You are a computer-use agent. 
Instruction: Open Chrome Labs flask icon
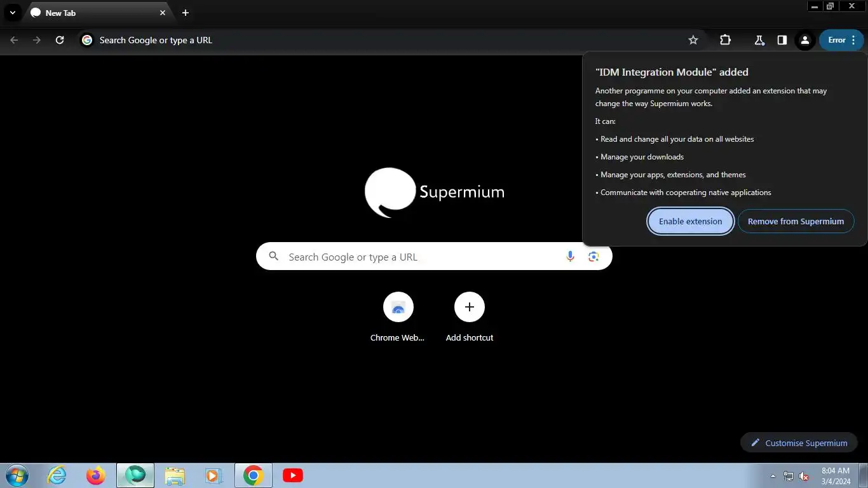(759, 40)
